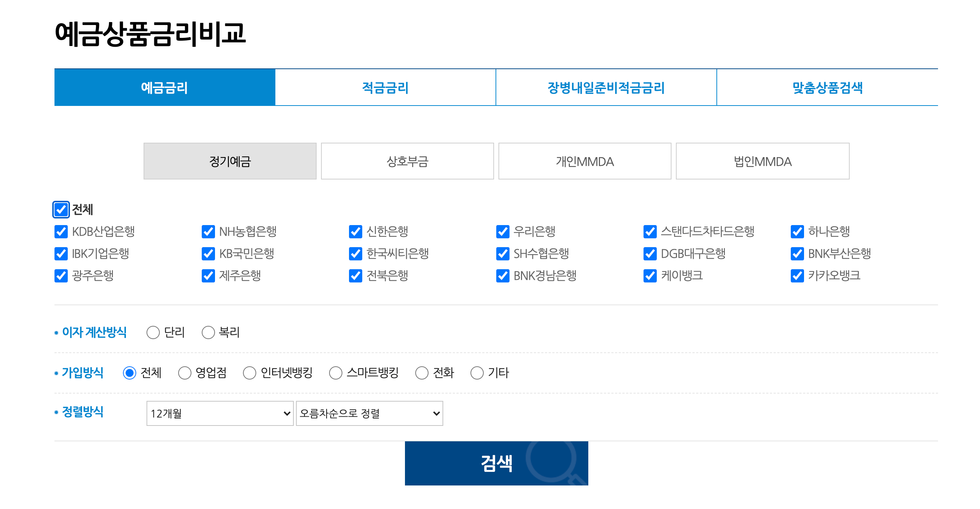980x509 pixels.
Task: Pick 스마트뱅킹 enrollment option
Action: pos(335,373)
